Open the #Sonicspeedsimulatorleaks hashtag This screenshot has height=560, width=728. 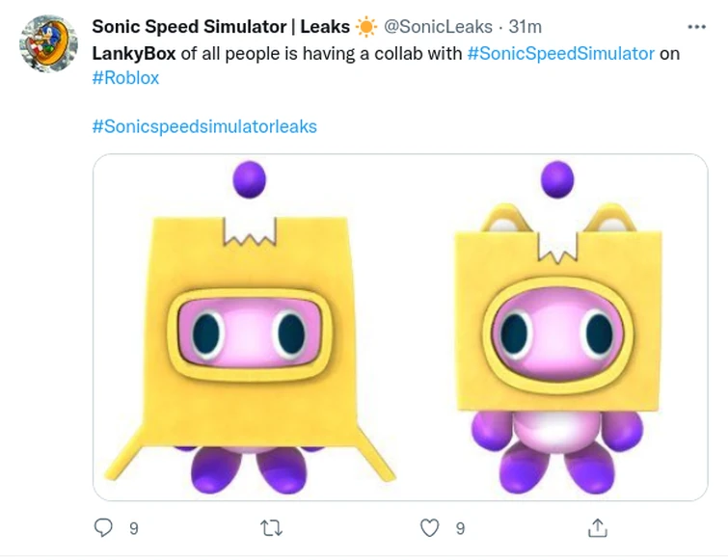tap(204, 126)
